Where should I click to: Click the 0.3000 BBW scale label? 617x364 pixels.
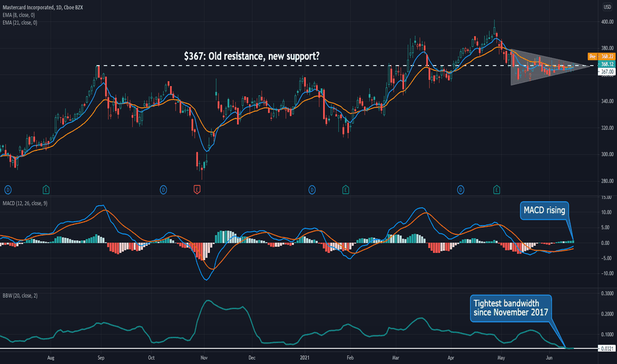point(607,294)
